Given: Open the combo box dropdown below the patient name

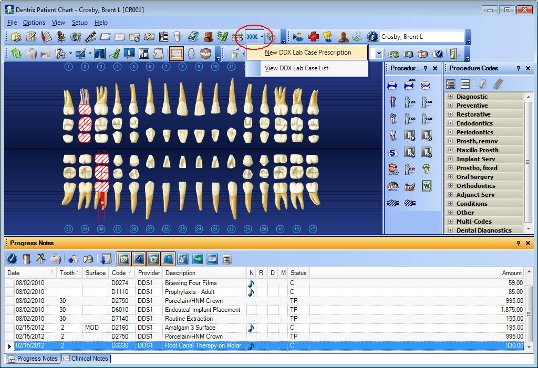Looking at the screenshot, I should tap(378, 54).
